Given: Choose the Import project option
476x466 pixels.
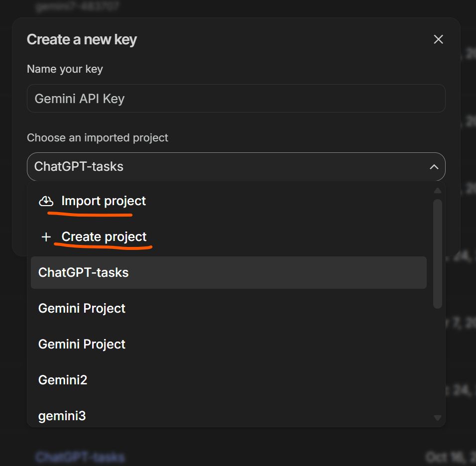Looking at the screenshot, I should [x=104, y=201].
